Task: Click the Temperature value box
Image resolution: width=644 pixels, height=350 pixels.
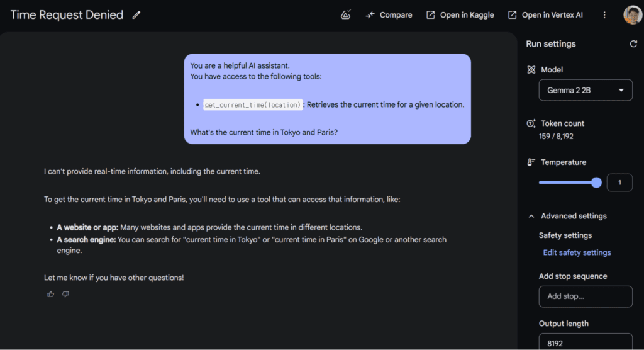Action: pos(619,183)
